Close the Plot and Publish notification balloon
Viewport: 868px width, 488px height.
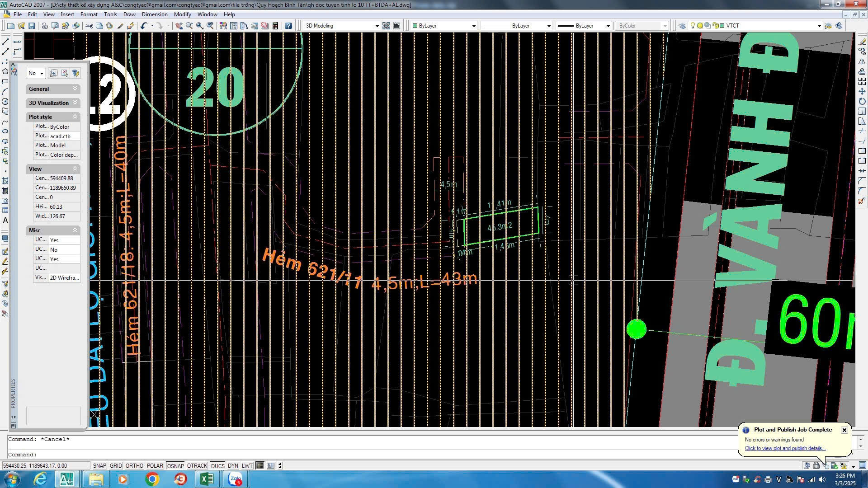coord(844,430)
